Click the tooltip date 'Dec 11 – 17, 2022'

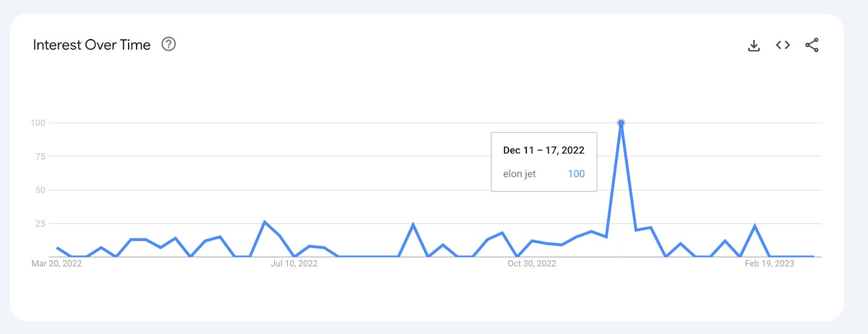click(x=543, y=150)
